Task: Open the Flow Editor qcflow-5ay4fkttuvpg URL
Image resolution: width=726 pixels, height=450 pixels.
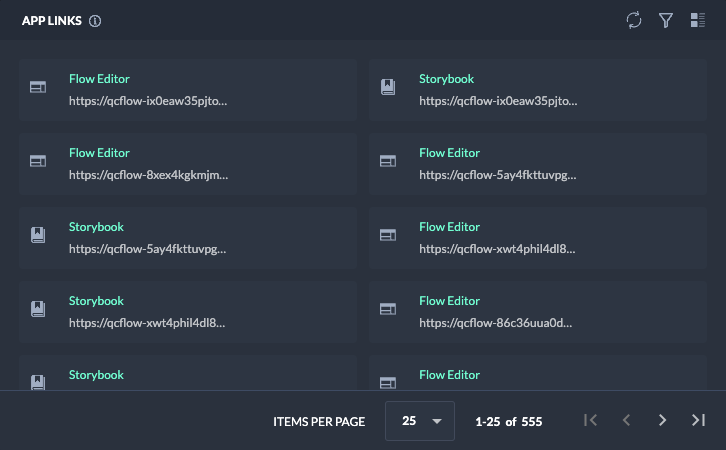Action: 497,175
